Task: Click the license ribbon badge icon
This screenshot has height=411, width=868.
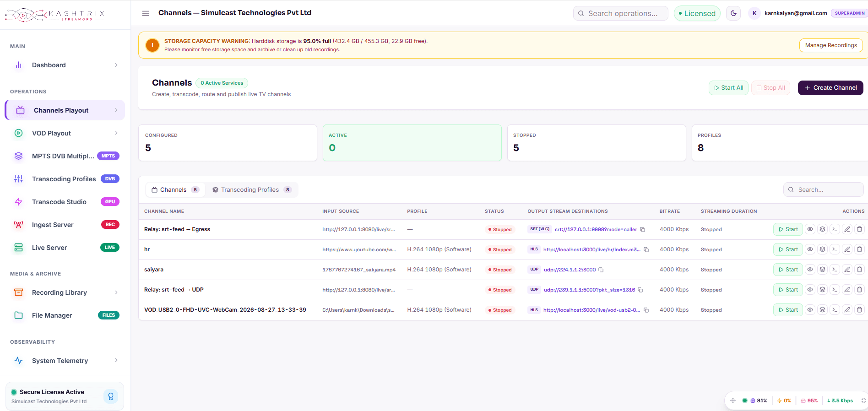Action: coord(111,396)
